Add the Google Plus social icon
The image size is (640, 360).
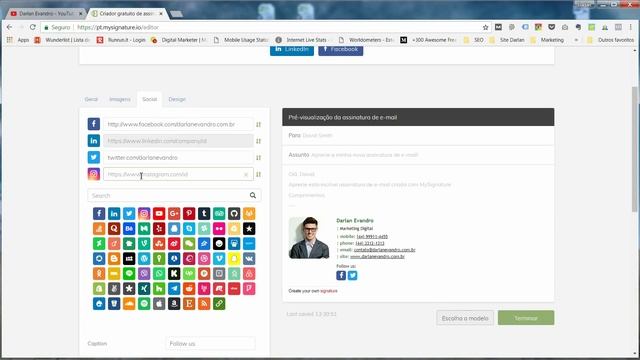pyautogui.click(x=174, y=213)
